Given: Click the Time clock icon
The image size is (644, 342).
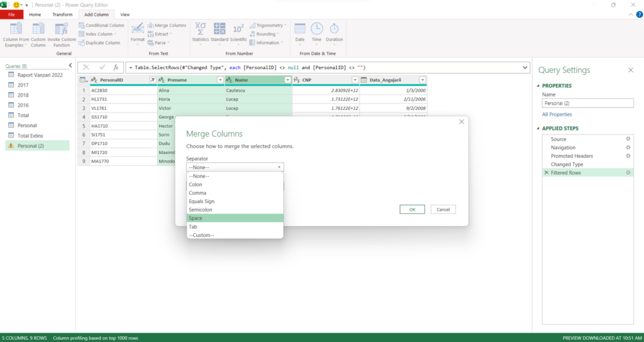Looking at the screenshot, I should tap(316, 29).
